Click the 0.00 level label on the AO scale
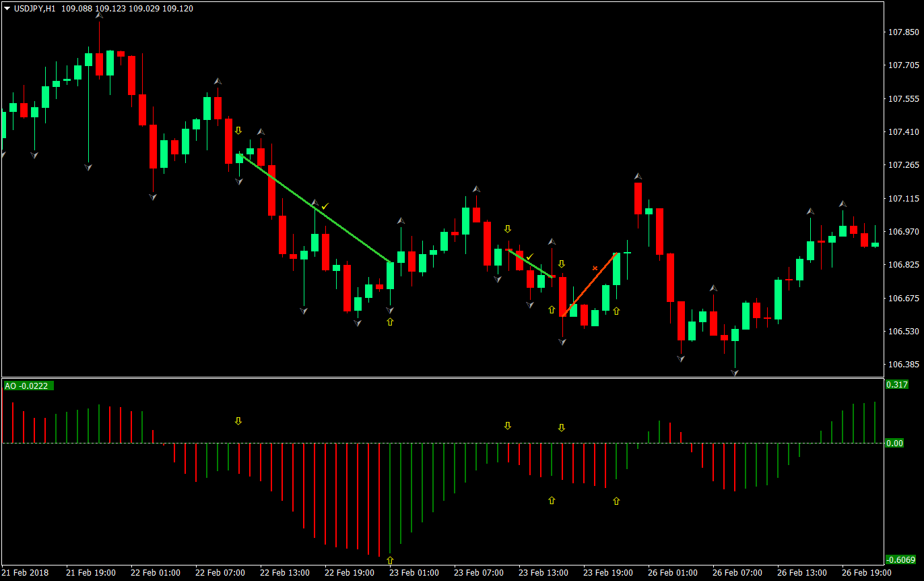The height and width of the screenshot is (581, 924). [x=896, y=443]
